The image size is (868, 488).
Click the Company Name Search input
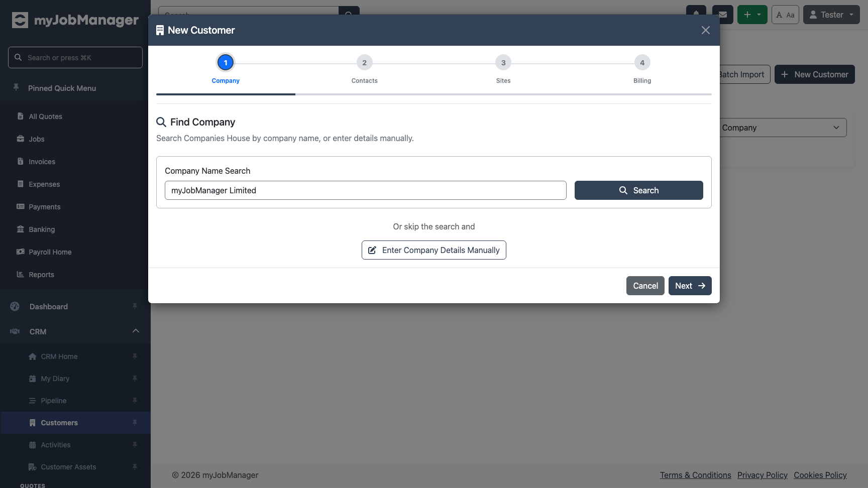[366, 190]
